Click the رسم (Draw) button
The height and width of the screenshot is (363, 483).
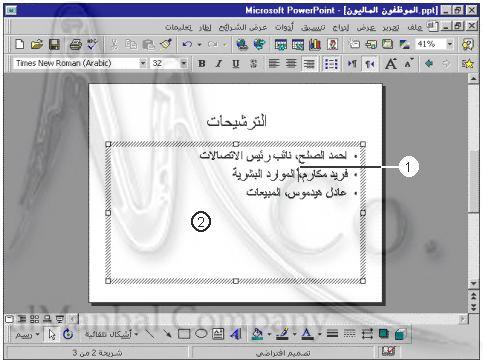point(27,334)
